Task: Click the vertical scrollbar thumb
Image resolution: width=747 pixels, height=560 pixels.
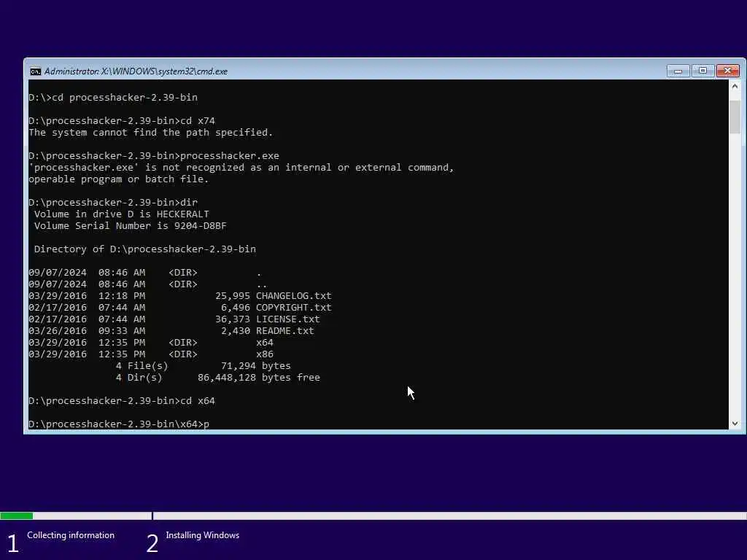Action: (x=735, y=117)
